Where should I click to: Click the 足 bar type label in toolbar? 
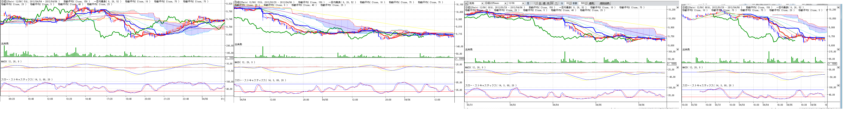coord(528,3)
